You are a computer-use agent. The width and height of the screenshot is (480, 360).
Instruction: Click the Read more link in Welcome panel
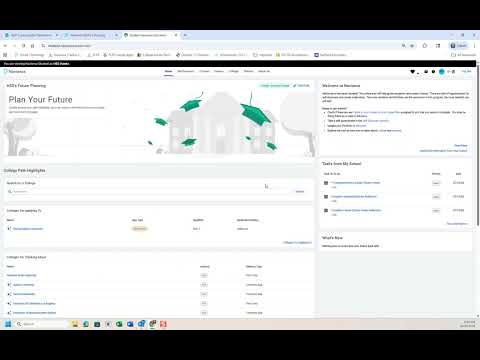pos(461,145)
